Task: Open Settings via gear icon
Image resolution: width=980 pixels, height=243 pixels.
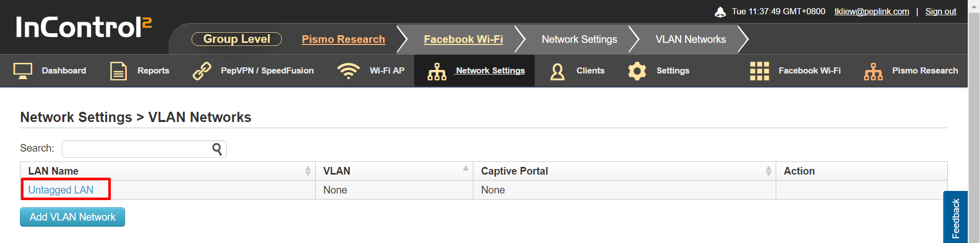Action: (637, 71)
